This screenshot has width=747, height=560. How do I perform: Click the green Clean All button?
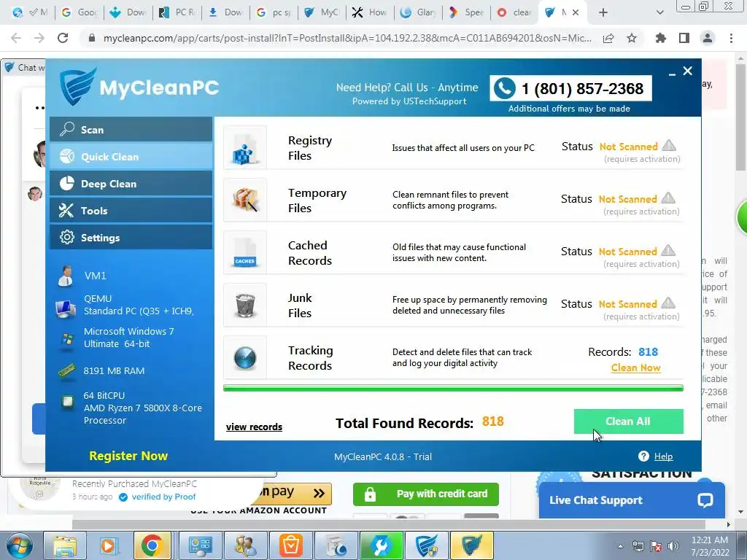[628, 421]
